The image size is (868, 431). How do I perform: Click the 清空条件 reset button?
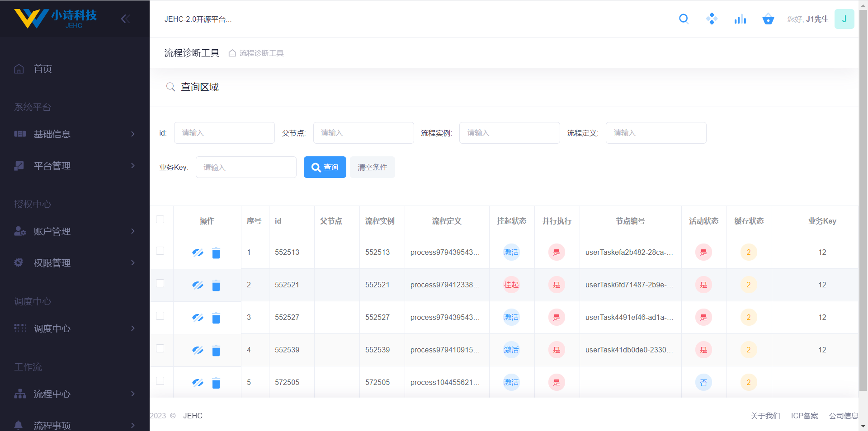pyautogui.click(x=373, y=167)
